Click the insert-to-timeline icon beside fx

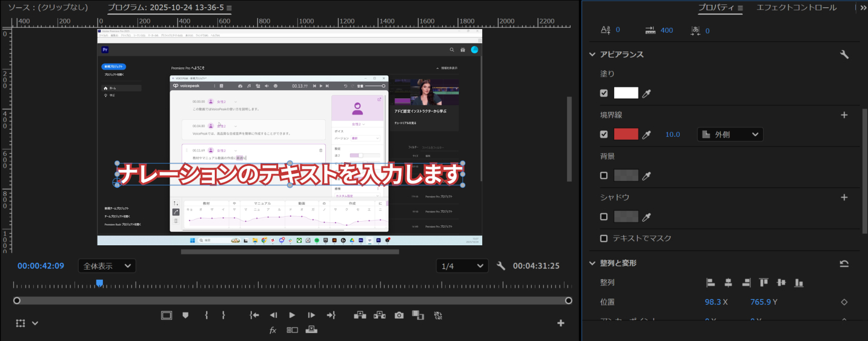pyautogui.click(x=311, y=329)
